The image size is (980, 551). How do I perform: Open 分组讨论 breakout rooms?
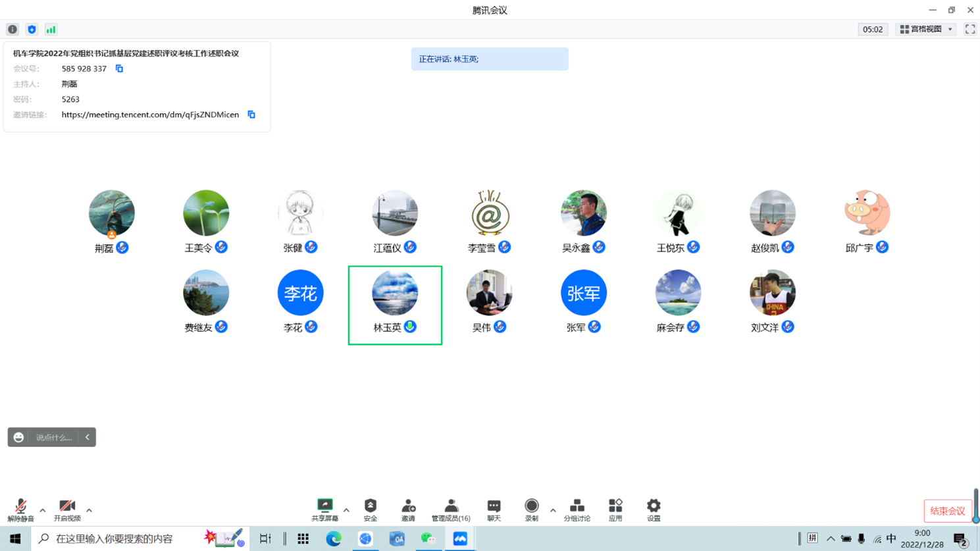577,510
